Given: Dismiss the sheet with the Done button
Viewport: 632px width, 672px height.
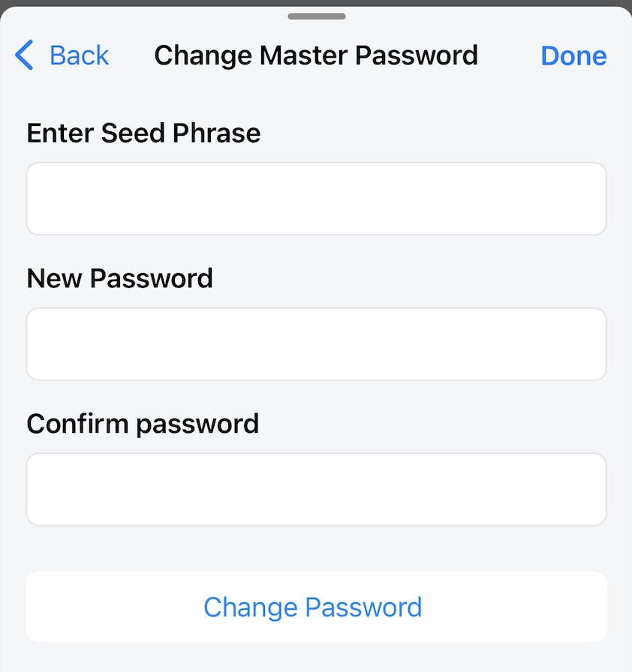Looking at the screenshot, I should click(x=573, y=55).
